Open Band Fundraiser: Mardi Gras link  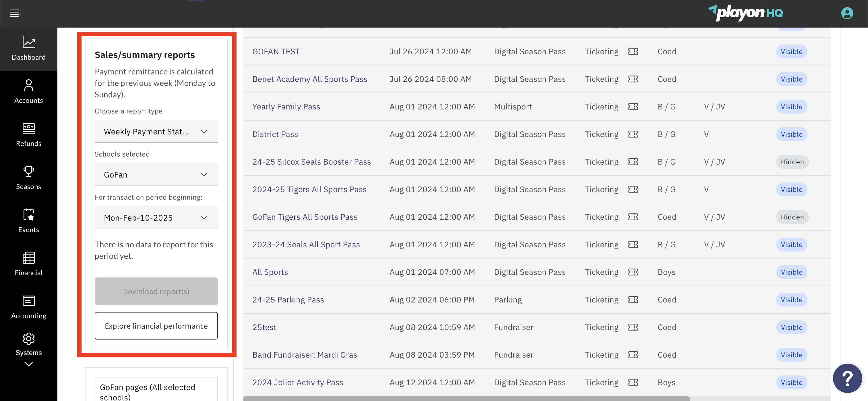[305, 355]
